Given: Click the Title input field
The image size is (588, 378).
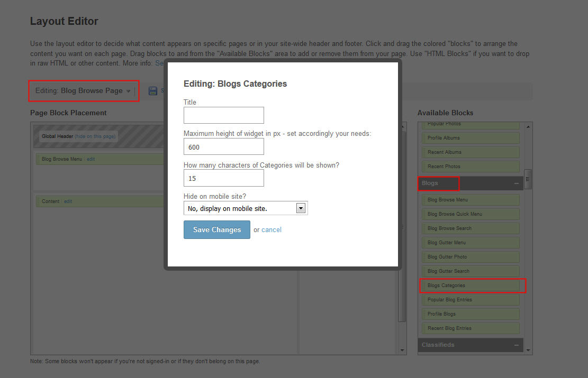Looking at the screenshot, I should click(x=223, y=115).
